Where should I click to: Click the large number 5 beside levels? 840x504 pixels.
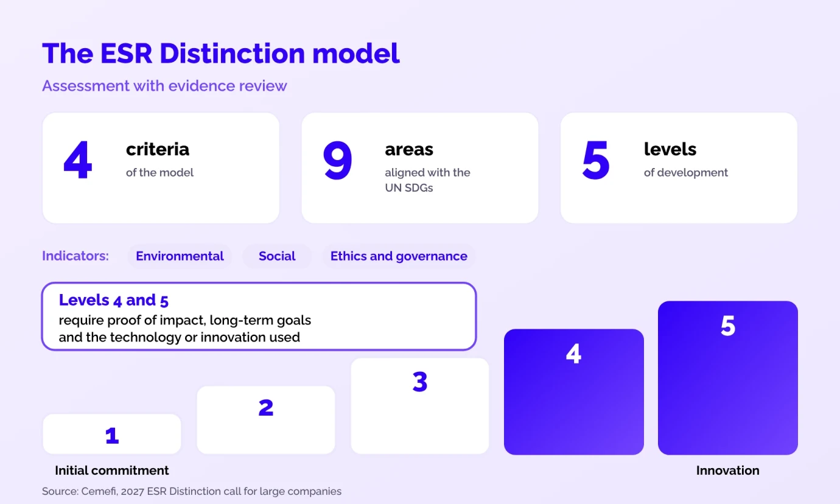pos(596,161)
